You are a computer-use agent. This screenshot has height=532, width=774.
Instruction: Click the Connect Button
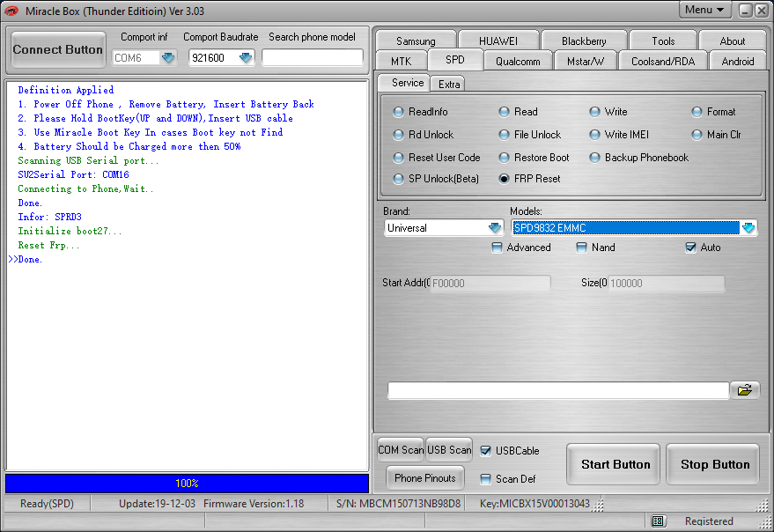click(x=58, y=49)
